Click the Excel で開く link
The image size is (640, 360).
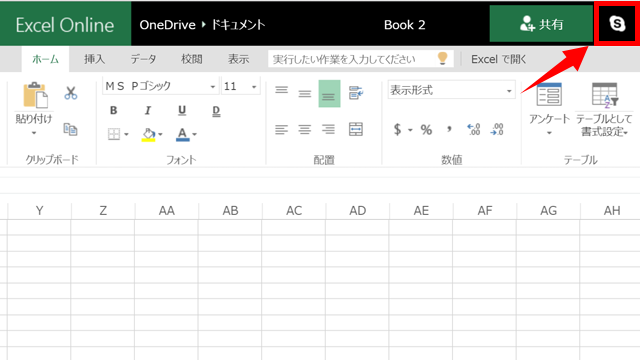tap(498, 59)
